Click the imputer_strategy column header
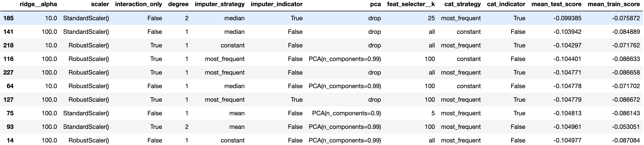The width and height of the screenshot is (644, 145). tap(220, 4)
